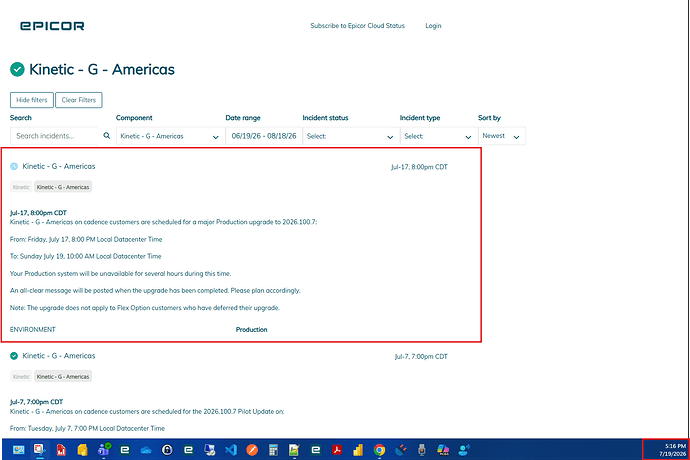690x460 pixels.
Task: Click the Hide filters button
Action: pyautogui.click(x=32, y=100)
